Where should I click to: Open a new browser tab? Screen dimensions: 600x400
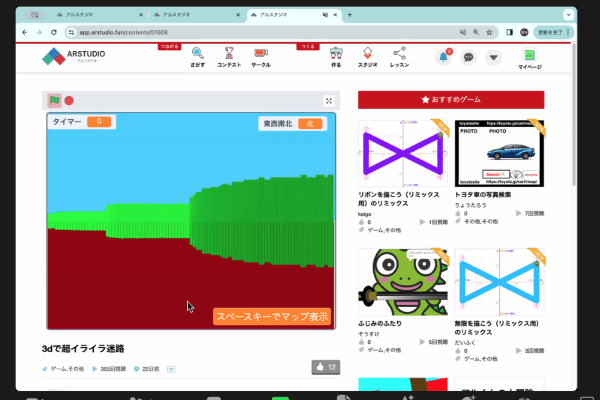point(350,15)
